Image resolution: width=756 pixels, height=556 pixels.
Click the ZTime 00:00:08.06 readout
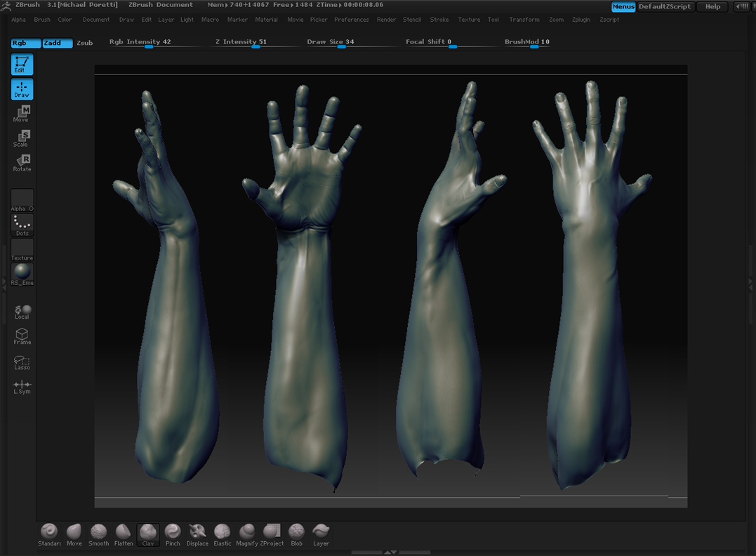350,5
